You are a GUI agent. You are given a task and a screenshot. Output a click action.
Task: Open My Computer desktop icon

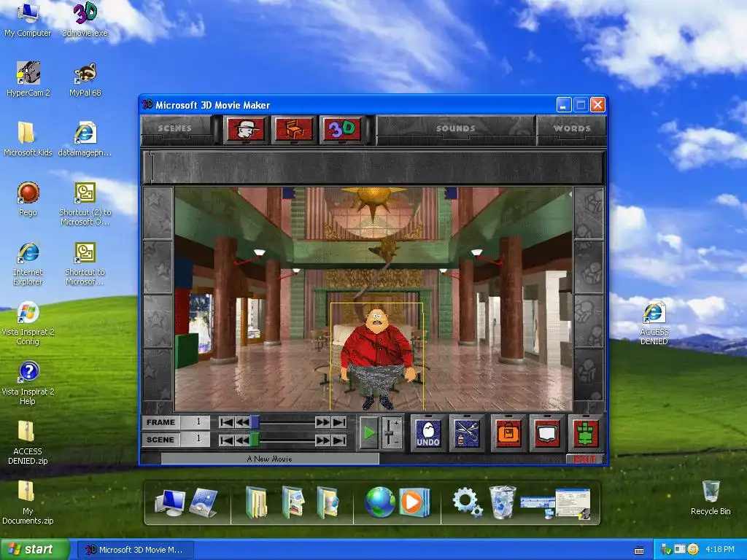coord(28,20)
